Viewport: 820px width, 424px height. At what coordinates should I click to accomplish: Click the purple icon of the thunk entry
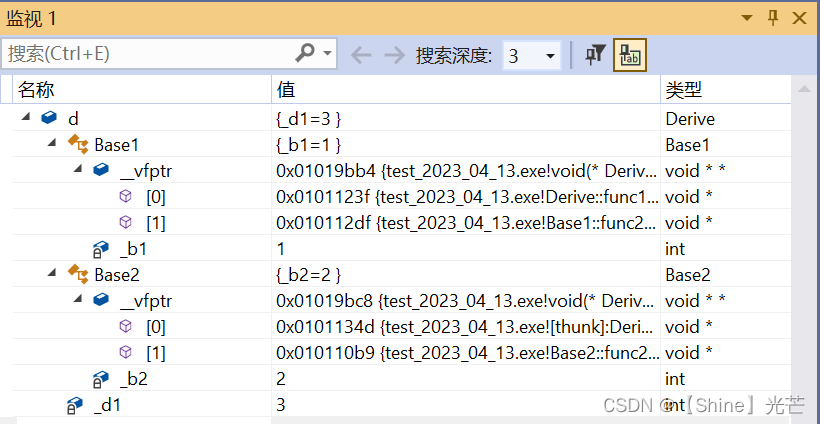[126, 326]
